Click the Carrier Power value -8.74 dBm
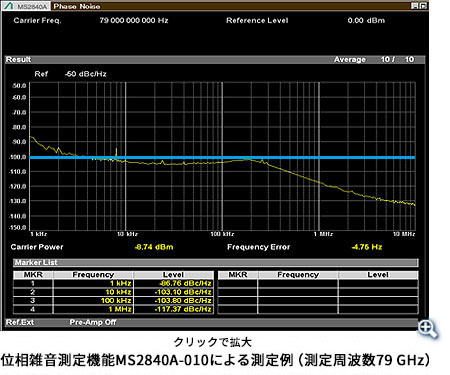 [x=154, y=247]
